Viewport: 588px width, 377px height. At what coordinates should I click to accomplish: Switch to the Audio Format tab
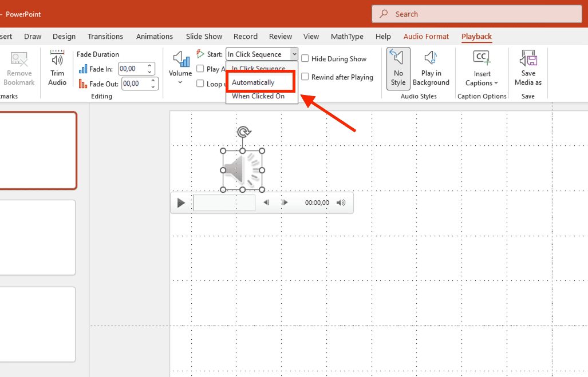click(x=426, y=37)
